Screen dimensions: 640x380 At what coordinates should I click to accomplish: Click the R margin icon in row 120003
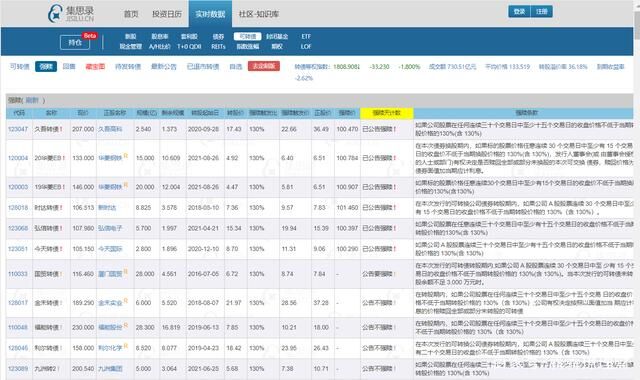(126, 184)
